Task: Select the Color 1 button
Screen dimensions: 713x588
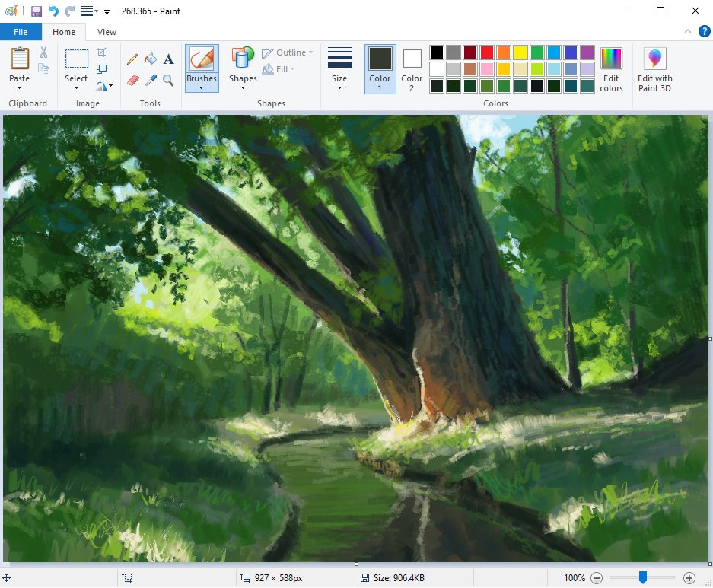Action: point(380,69)
